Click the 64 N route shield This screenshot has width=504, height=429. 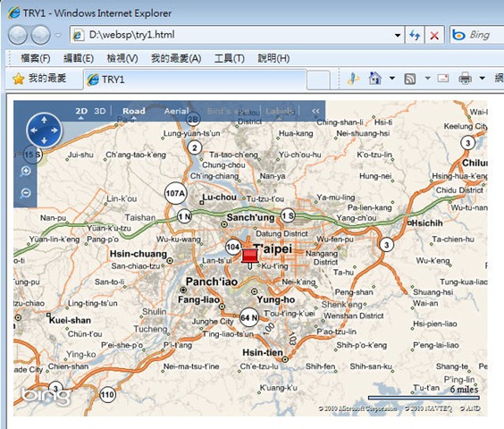point(249,317)
